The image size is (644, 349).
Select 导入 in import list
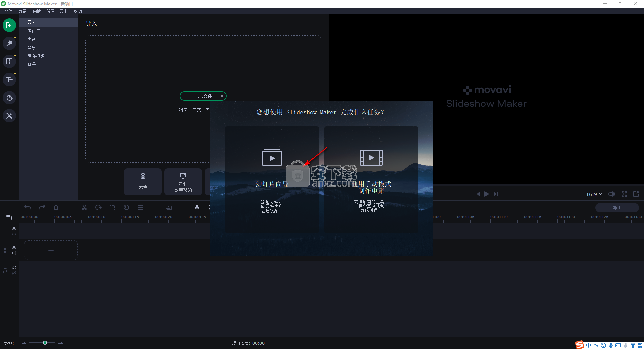(48, 22)
